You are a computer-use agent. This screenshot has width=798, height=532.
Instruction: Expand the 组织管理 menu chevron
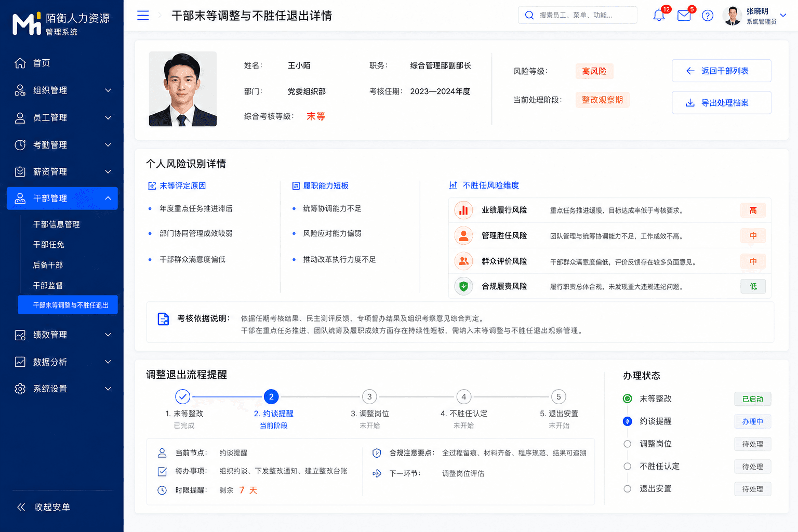point(108,90)
